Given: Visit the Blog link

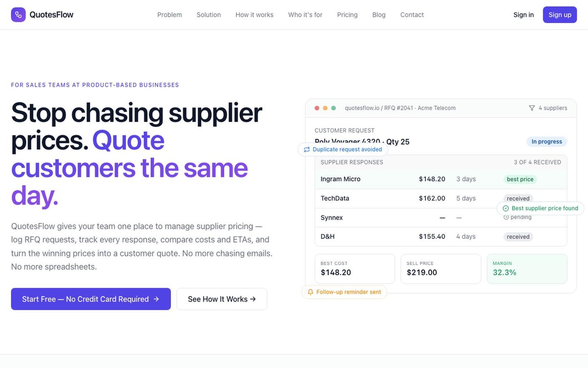Looking at the screenshot, I should coord(379,15).
